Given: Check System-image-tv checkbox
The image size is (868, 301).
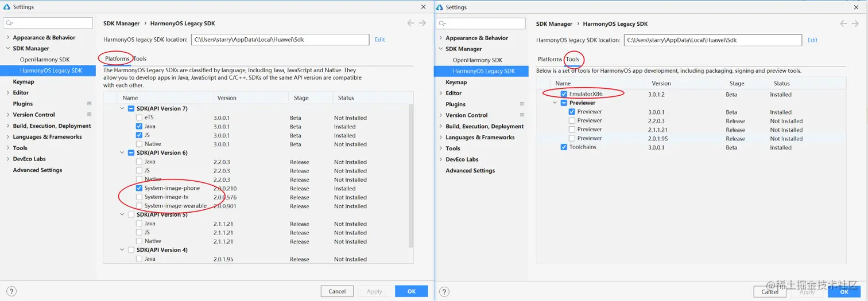Looking at the screenshot, I should (x=139, y=197).
